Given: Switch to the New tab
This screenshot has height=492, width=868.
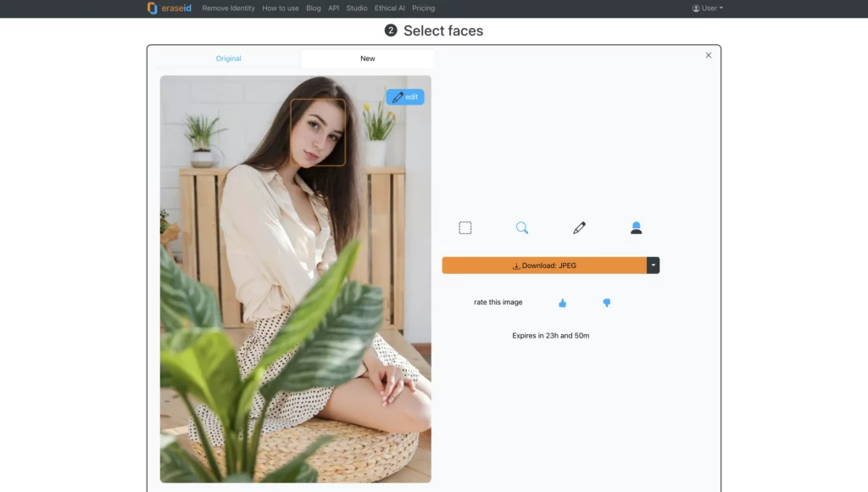Looking at the screenshot, I should (x=367, y=59).
